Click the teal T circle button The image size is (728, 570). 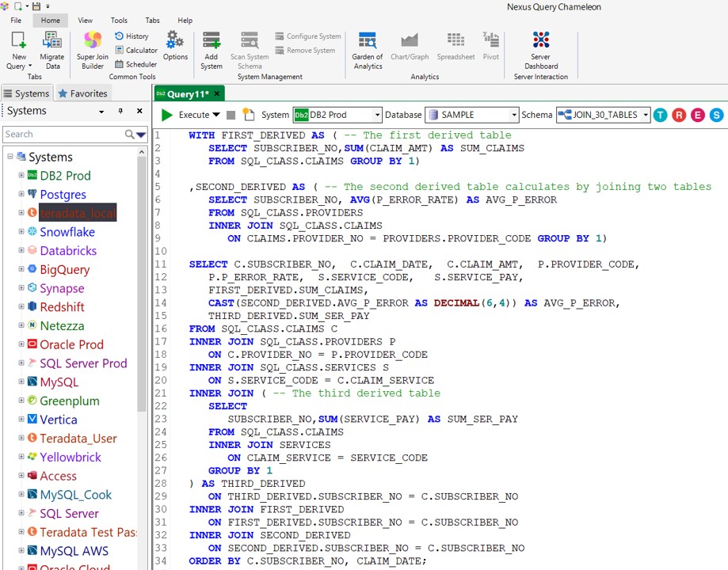(660, 115)
